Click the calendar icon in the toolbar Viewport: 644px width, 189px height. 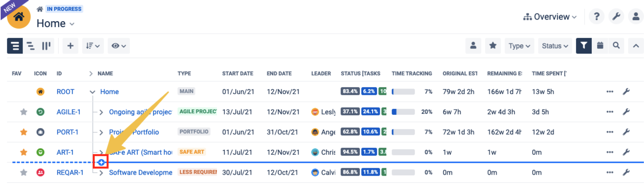[x=600, y=46]
